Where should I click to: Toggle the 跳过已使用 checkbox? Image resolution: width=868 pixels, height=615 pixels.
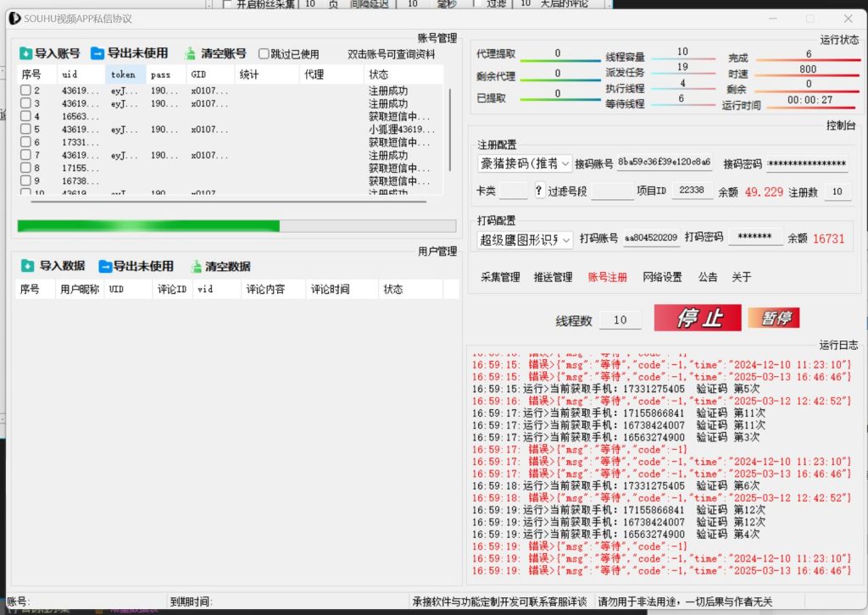pyautogui.click(x=264, y=53)
